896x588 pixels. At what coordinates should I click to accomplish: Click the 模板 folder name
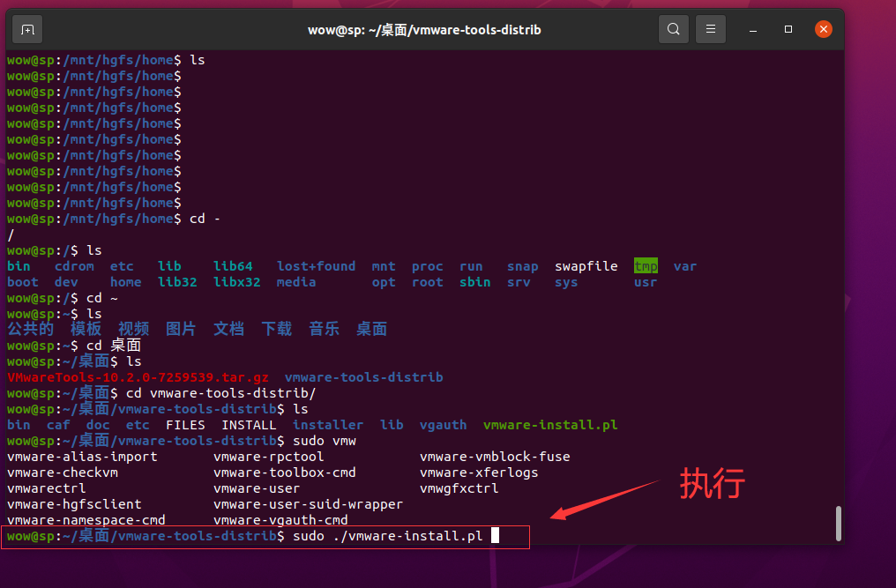point(86,329)
